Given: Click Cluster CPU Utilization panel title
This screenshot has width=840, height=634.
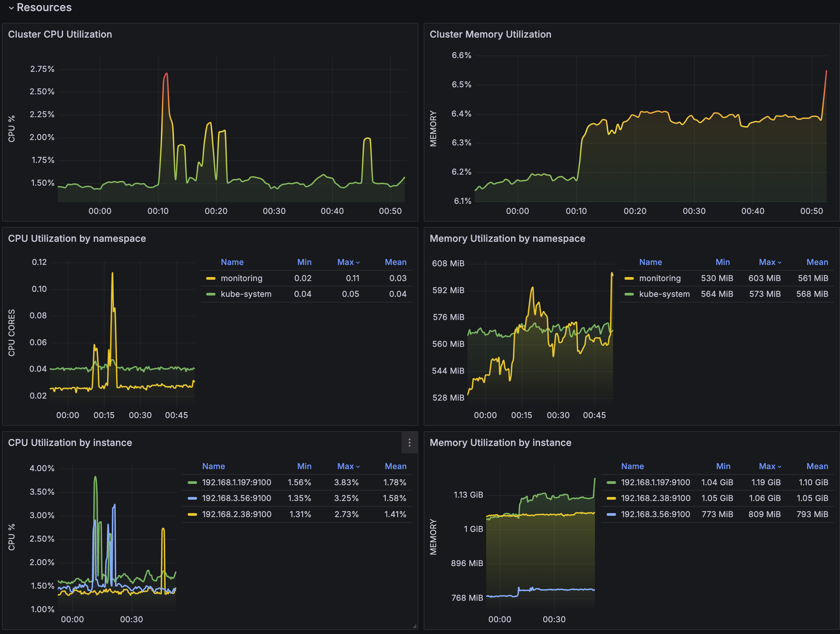Looking at the screenshot, I should (x=60, y=34).
